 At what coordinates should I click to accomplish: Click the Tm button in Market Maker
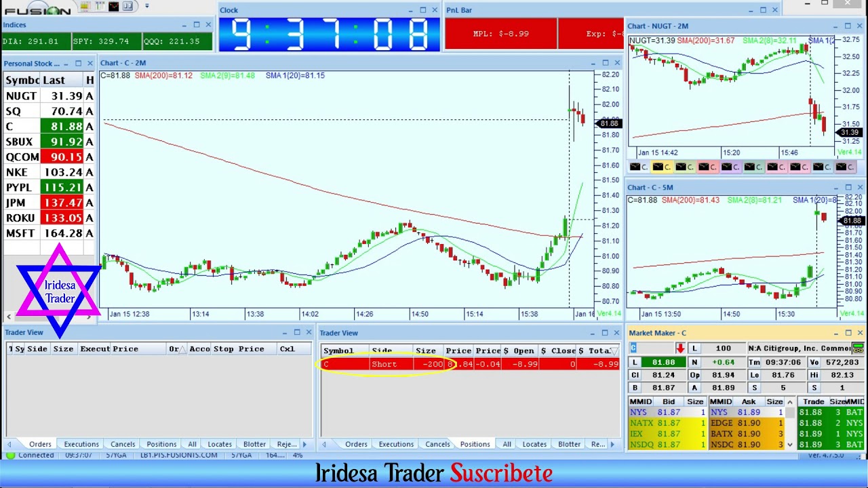pos(754,363)
